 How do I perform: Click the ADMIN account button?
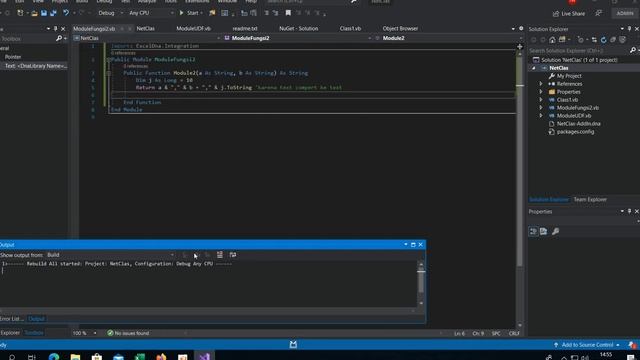click(x=624, y=13)
